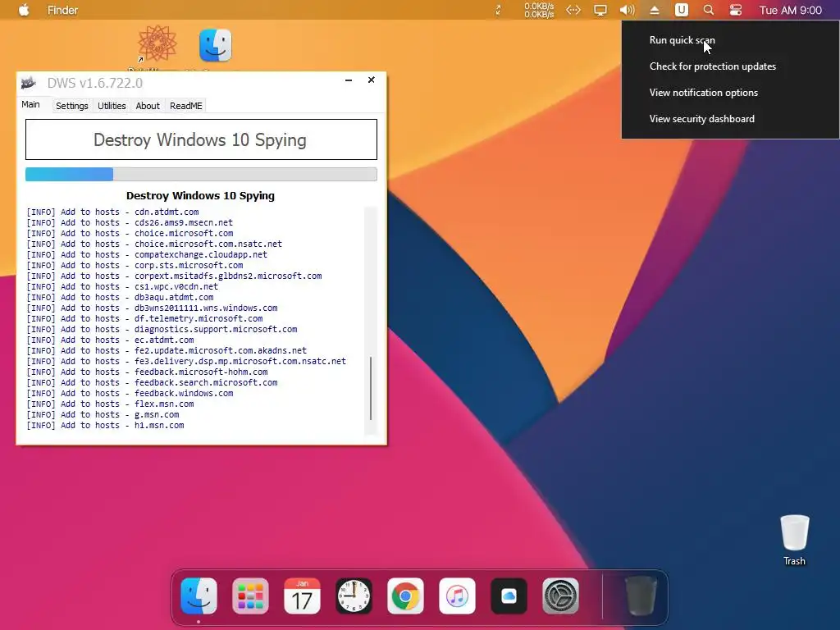Image resolution: width=840 pixels, height=630 pixels.
Task: Minimize the DWS window
Action: coord(349,80)
